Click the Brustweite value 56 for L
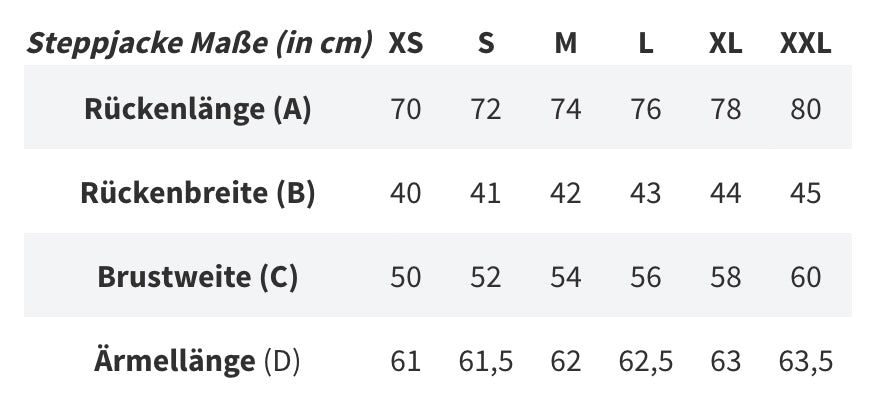Viewport: 876px width, 418px height. click(x=646, y=276)
